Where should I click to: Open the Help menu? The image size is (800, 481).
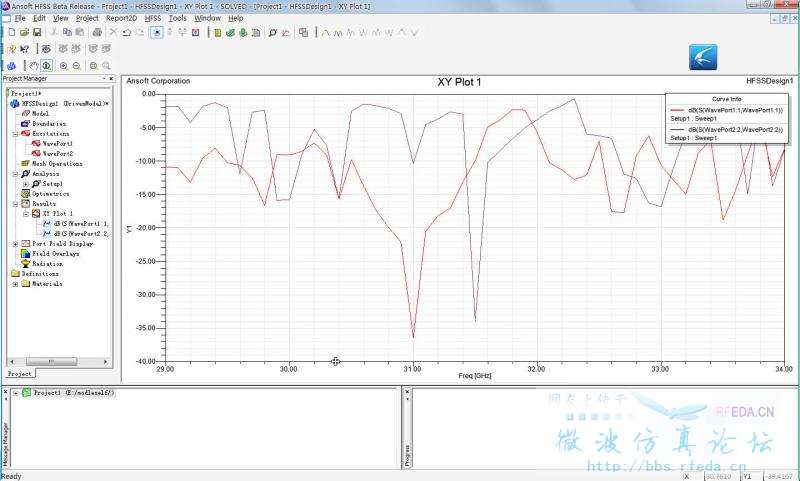235,18
